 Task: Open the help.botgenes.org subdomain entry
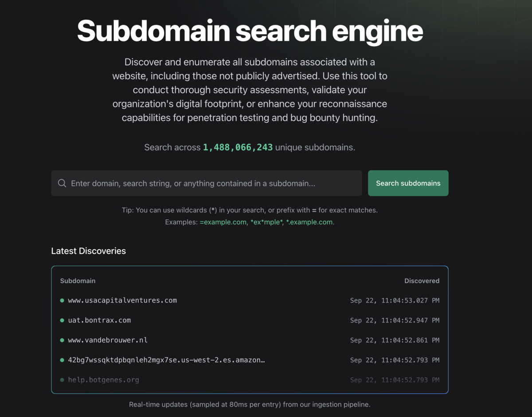point(103,380)
